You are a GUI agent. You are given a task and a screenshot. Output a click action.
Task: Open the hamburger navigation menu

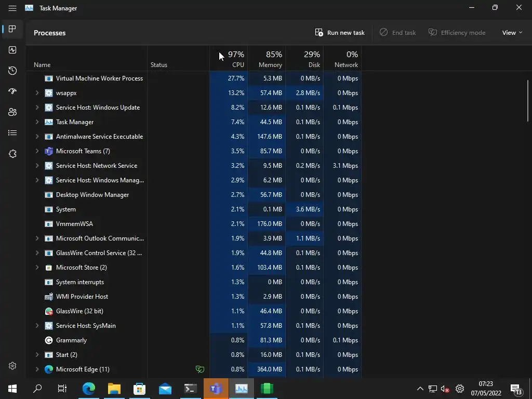click(12, 8)
